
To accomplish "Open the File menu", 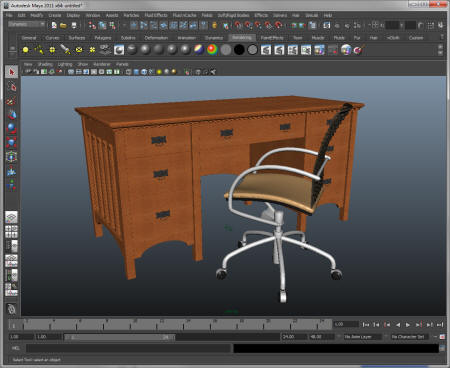I will [x=9, y=15].
